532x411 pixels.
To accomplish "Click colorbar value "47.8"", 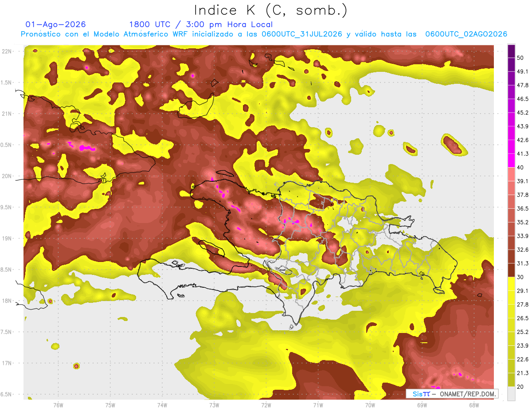I will pos(523,85).
